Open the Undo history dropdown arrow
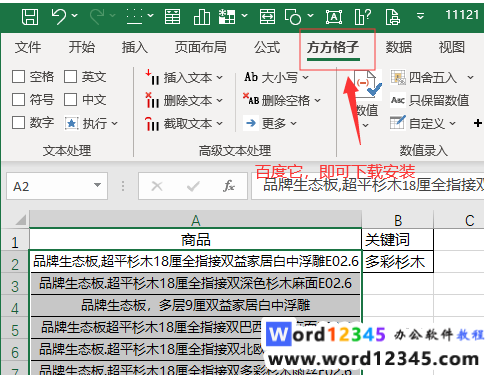Viewport: 489px width, 375px height. coord(74,16)
